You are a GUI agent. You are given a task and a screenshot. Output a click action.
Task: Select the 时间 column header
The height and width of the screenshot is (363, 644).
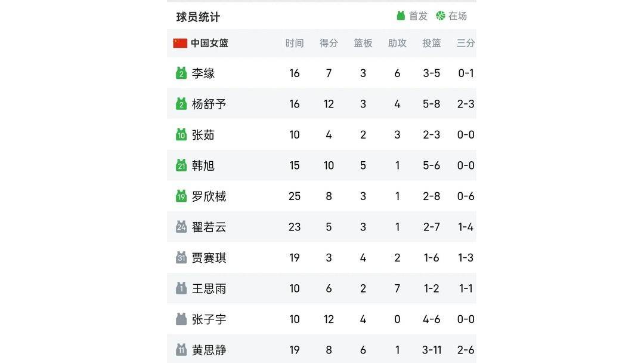(295, 43)
